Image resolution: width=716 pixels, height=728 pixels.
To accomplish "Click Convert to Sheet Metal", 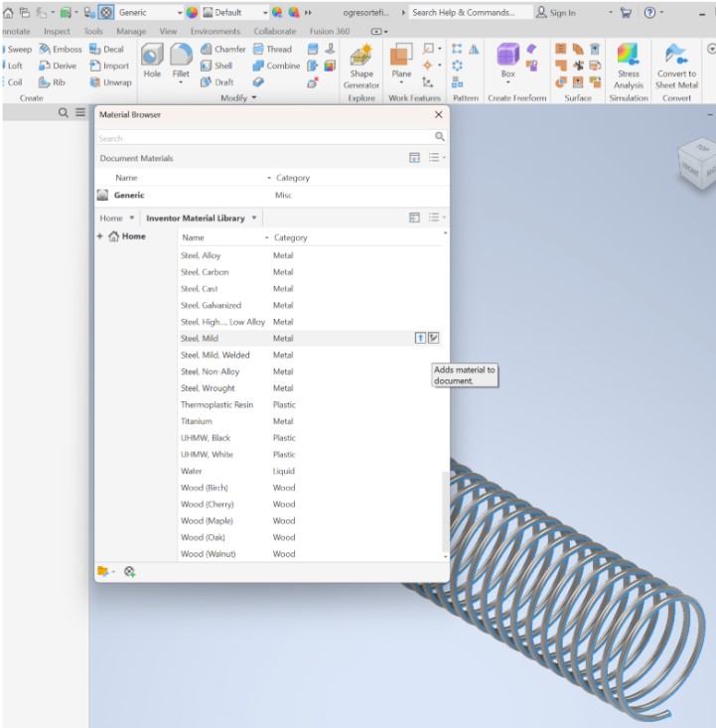I will 676,67.
